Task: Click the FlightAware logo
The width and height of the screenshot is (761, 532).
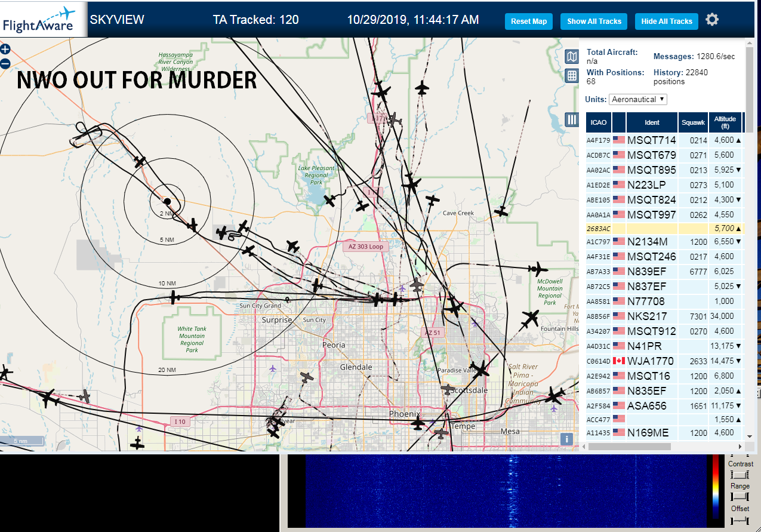Action: click(x=43, y=19)
